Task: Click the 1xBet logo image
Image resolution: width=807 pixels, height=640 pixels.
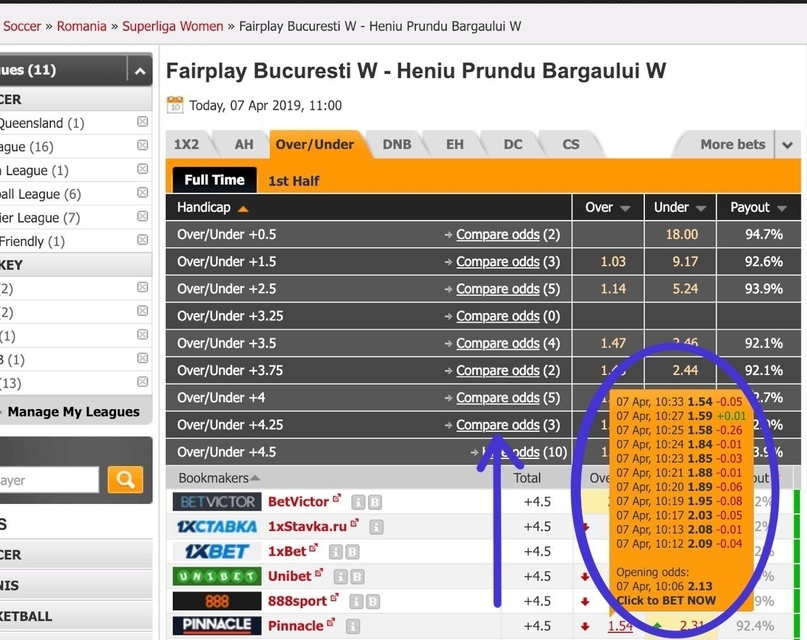Action: tap(216, 551)
